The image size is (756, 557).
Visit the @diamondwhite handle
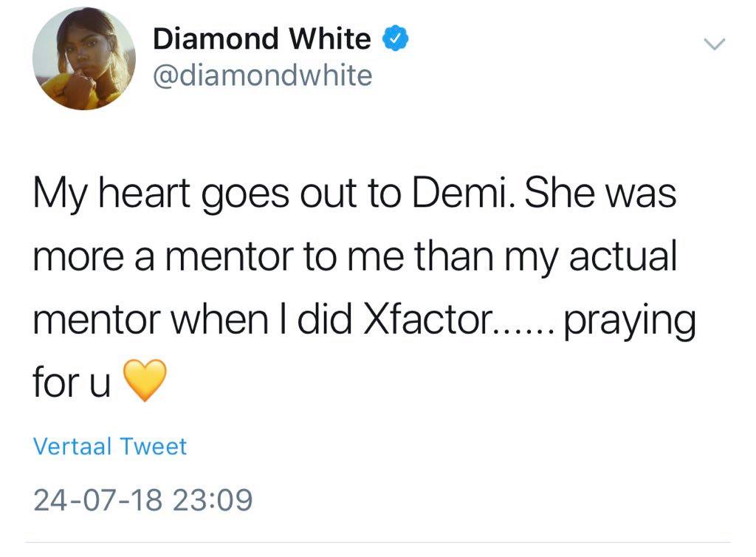click(x=262, y=75)
